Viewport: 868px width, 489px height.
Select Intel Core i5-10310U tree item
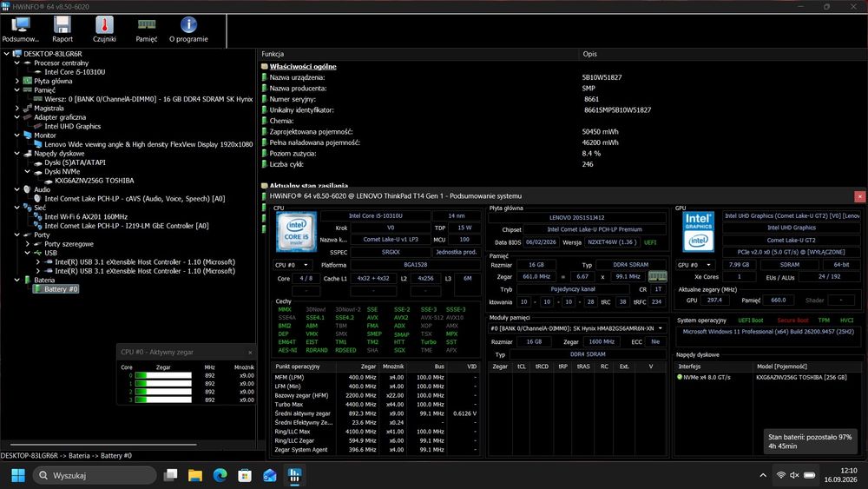[x=74, y=72]
